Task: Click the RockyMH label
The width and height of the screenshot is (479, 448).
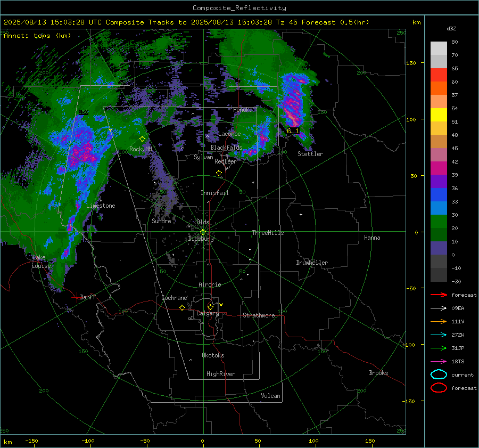Action: pyautogui.click(x=141, y=149)
